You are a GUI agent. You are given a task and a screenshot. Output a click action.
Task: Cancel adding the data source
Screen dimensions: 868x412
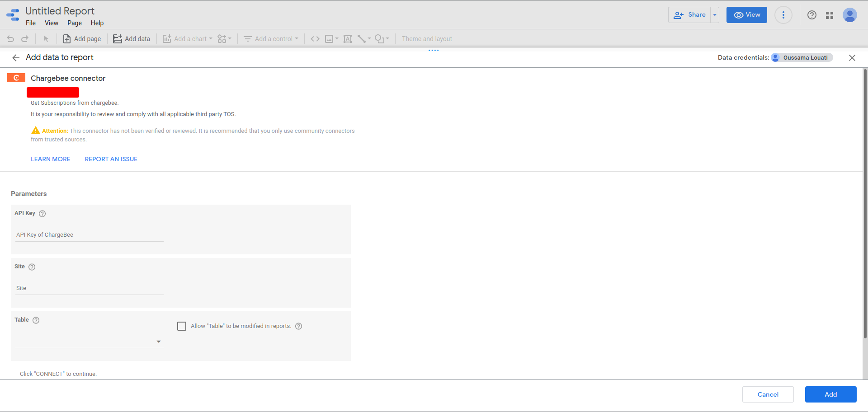coord(768,394)
